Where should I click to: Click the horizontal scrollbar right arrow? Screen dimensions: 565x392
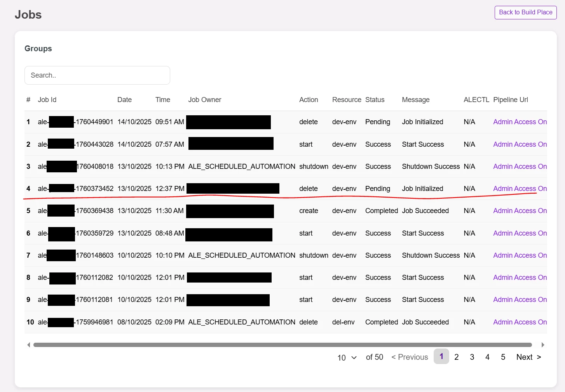[543, 345]
